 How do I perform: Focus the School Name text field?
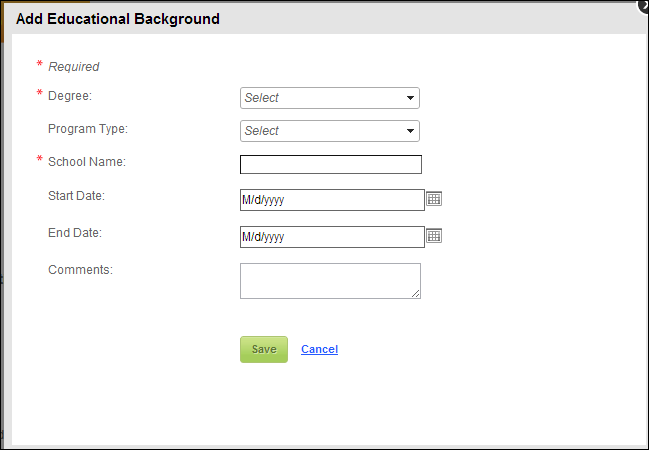[331, 164]
